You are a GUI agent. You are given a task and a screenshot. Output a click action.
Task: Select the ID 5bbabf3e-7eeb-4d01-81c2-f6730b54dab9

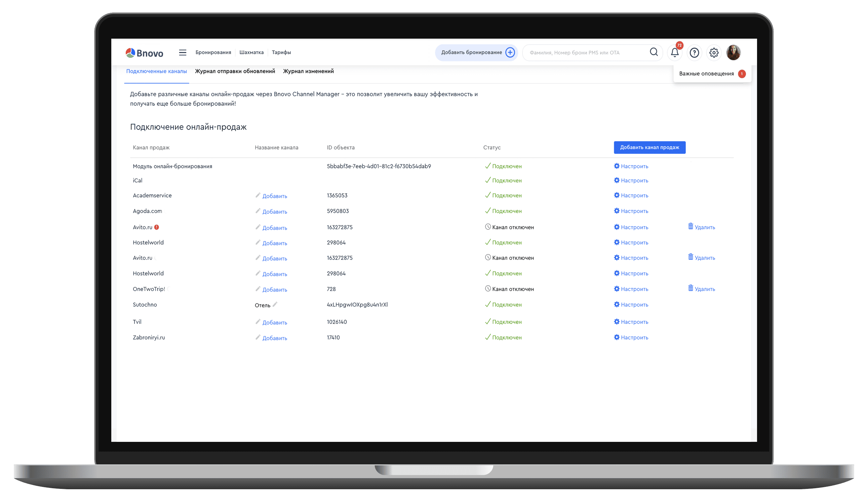379,166
